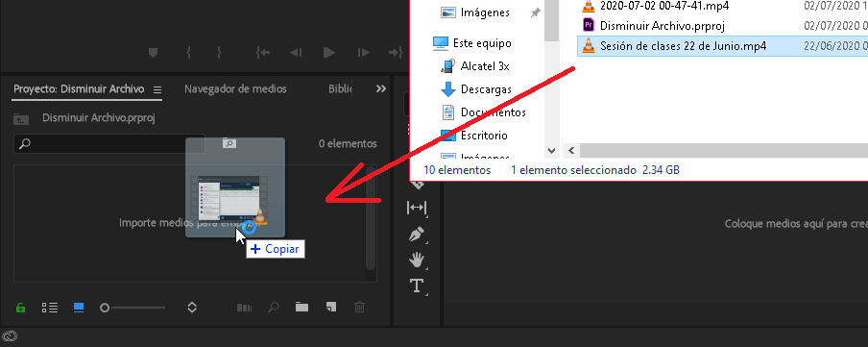Open the Proyecto panel hamburger menu
Screen dimensions: 868x347
[157, 89]
